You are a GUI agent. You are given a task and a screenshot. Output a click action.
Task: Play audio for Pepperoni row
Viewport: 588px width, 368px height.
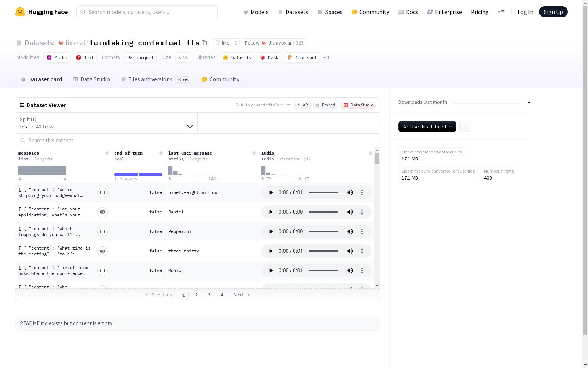[x=271, y=231]
